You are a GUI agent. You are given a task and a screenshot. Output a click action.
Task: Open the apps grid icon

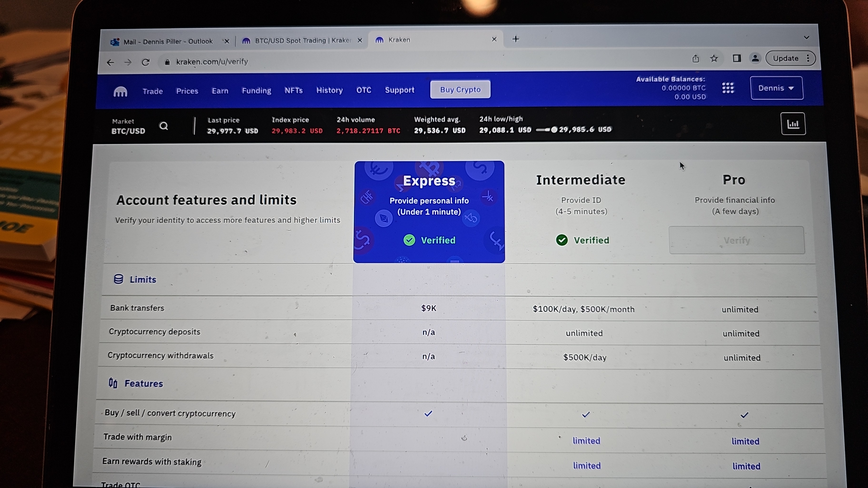[728, 88]
